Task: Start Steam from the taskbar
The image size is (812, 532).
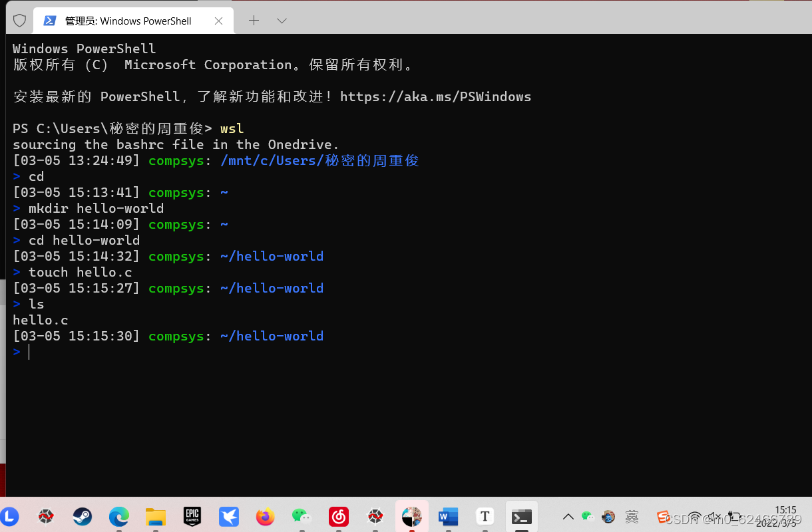Action: [82, 516]
